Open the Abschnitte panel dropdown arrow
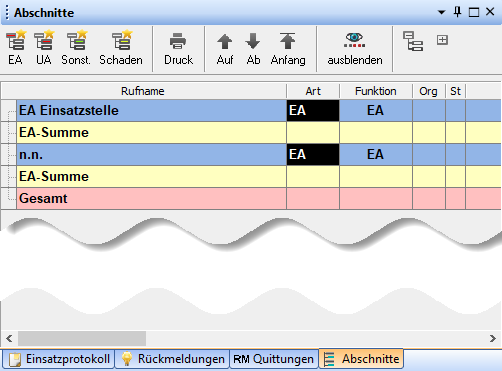502x371 pixels. [x=441, y=12]
